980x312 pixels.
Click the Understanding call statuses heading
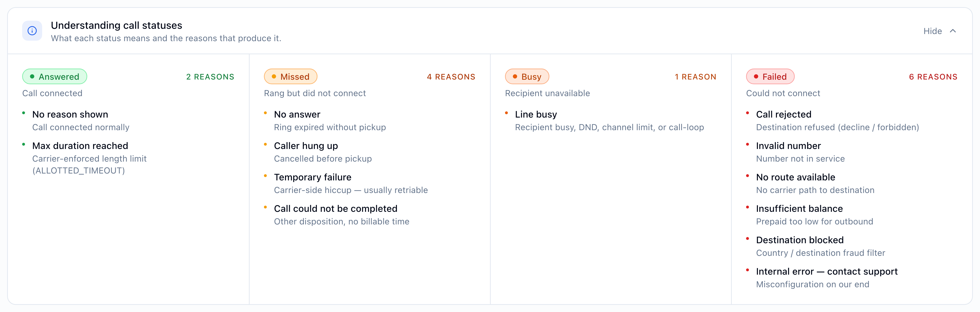click(x=116, y=25)
